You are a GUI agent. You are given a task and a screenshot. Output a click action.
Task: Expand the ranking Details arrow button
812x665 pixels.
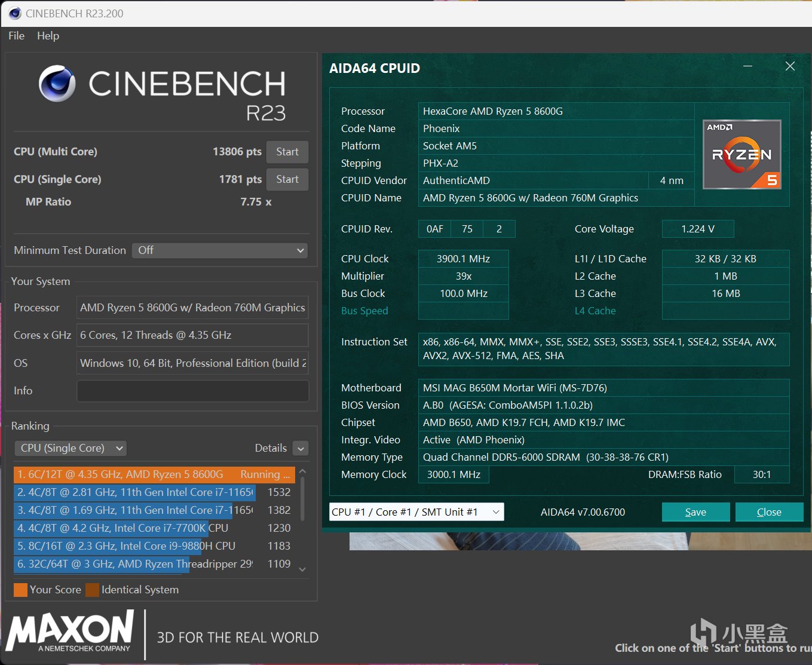[x=301, y=448]
